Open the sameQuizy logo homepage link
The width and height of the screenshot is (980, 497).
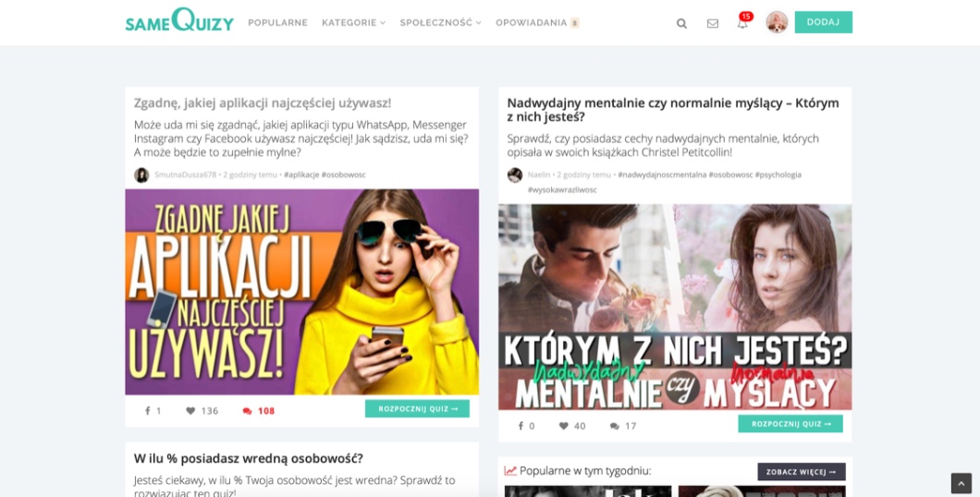pyautogui.click(x=179, y=20)
